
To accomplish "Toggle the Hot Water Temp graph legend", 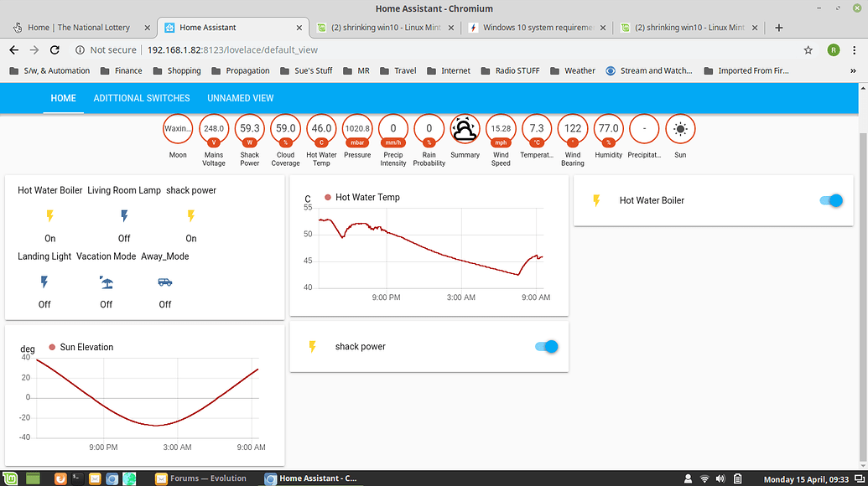I will 362,198.
